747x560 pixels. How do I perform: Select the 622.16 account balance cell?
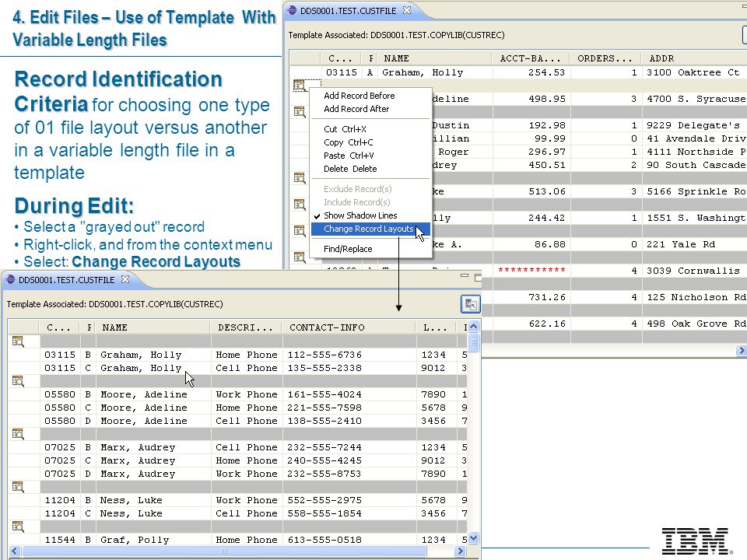531,324
